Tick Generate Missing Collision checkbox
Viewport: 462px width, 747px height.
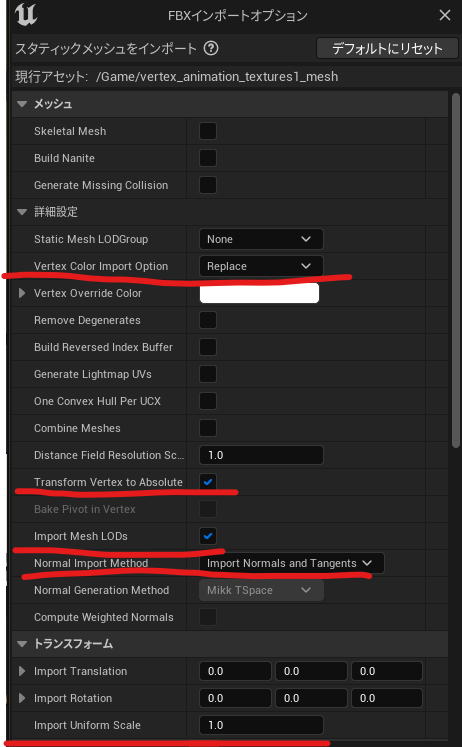tap(208, 185)
